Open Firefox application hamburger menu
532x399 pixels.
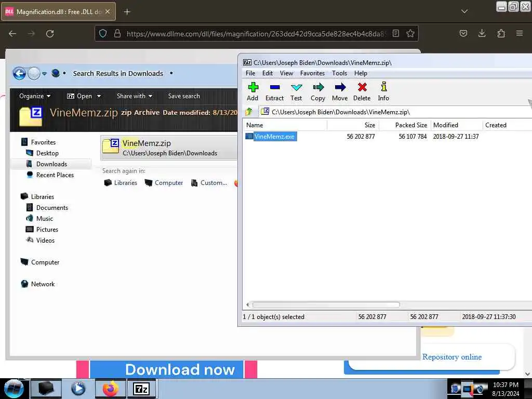[520, 33]
